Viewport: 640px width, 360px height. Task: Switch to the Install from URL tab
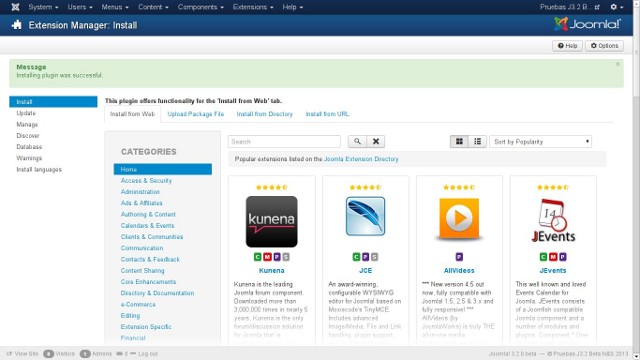[327, 114]
